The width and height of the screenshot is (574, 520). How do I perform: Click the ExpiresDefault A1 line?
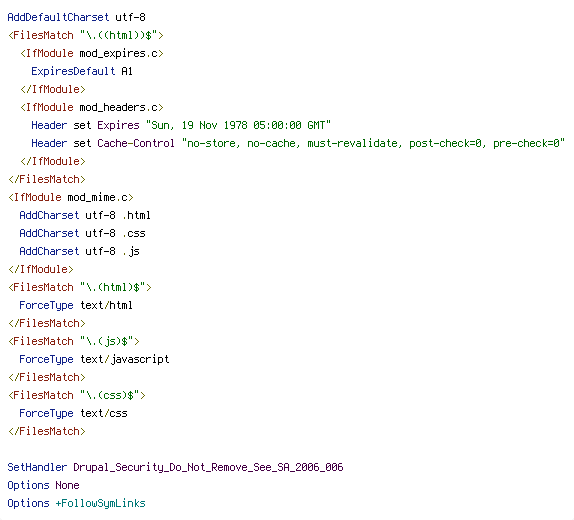point(82,71)
